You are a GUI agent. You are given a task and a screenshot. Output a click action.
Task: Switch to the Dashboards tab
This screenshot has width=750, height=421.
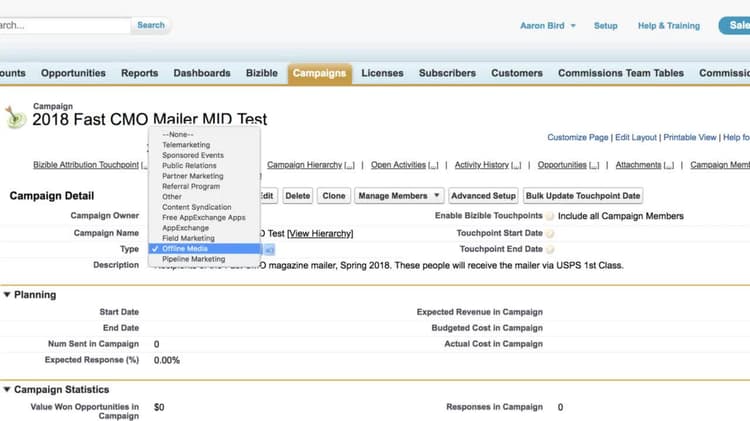202,73
